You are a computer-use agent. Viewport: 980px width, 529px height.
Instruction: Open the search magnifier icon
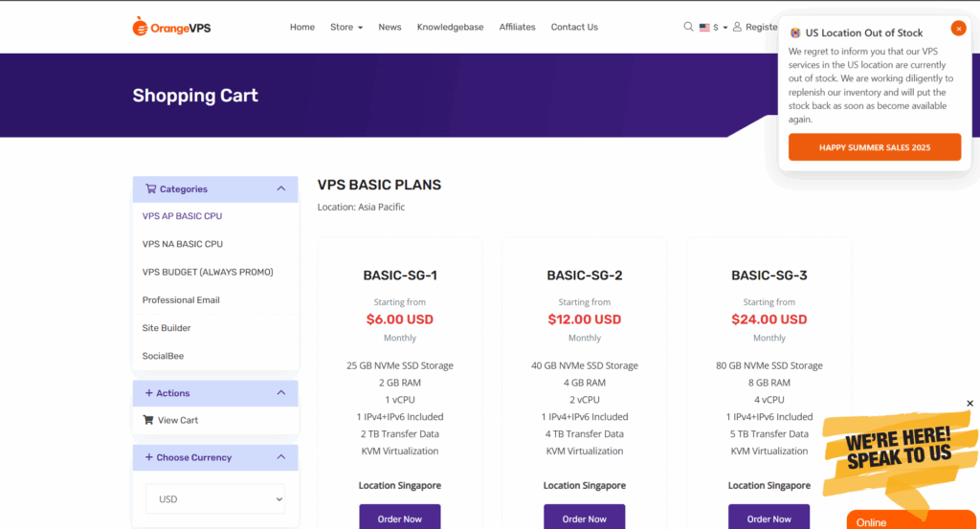(x=688, y=27)
